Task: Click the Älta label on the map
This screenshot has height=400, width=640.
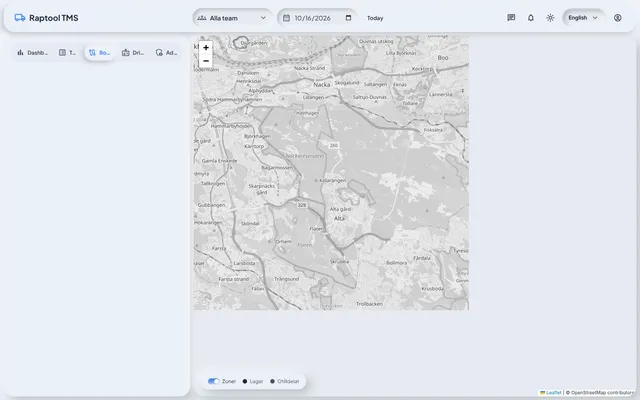Action: (x=339, y=218)
